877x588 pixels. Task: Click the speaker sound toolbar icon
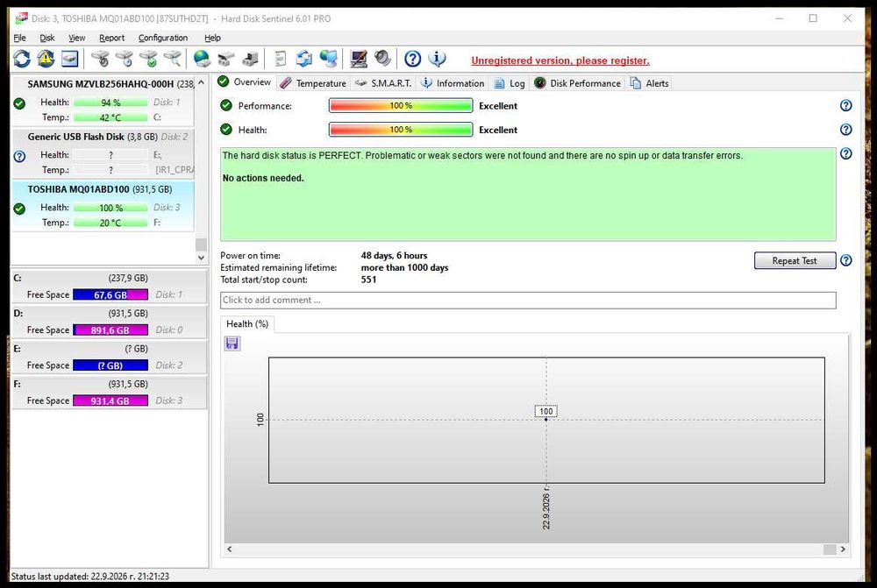[x=382, y=59]
